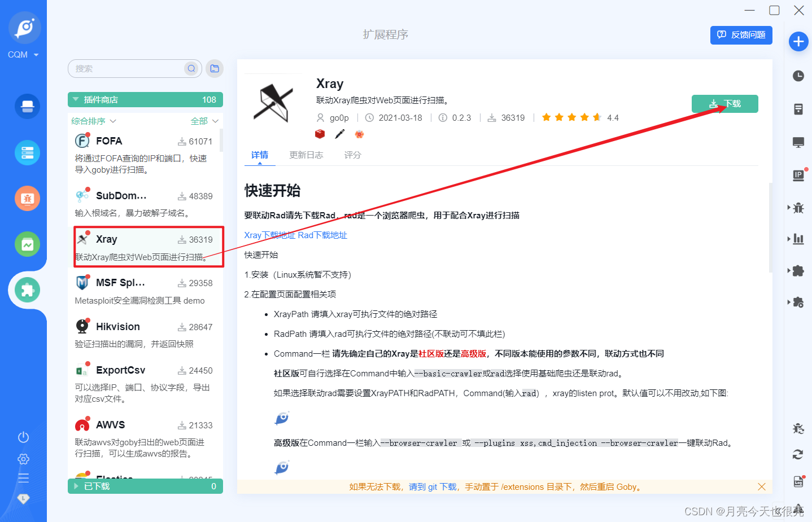Click the 0.2.3 version number

[x=461, y=118]
